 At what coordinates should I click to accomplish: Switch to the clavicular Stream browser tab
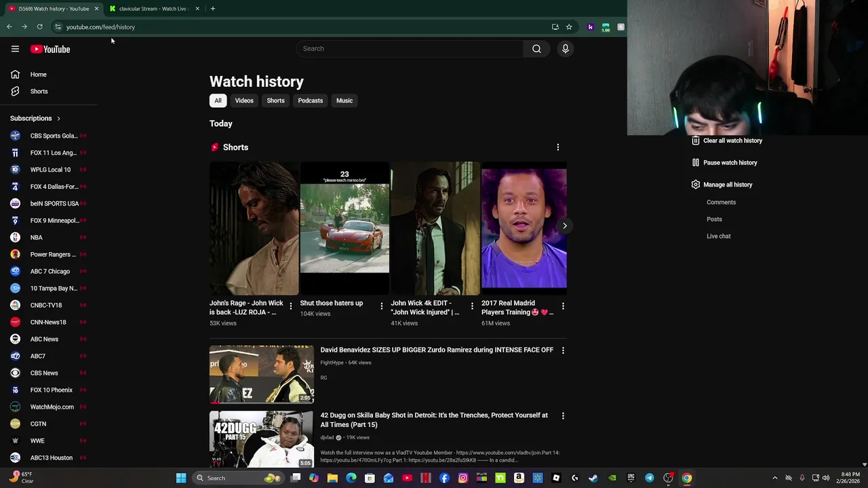153,9
